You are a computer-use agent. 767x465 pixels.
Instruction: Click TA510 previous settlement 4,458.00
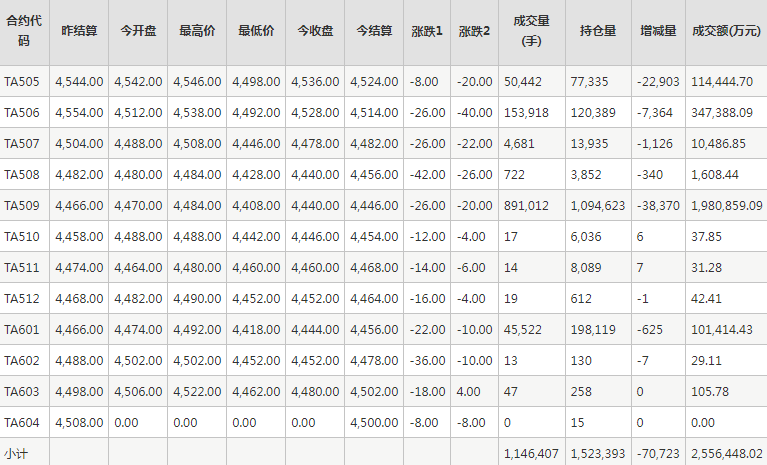(x=79, y=237)
